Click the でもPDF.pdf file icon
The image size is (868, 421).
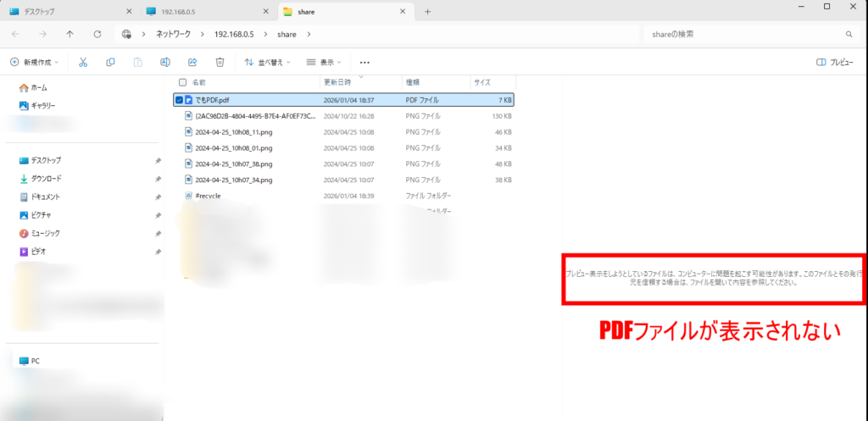coord(189,100)
